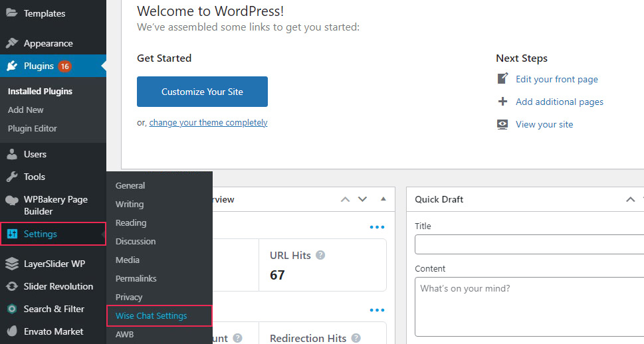Select Privacy in Settings flyout
This screenshot has width=644, height=344.
(129, 298)
